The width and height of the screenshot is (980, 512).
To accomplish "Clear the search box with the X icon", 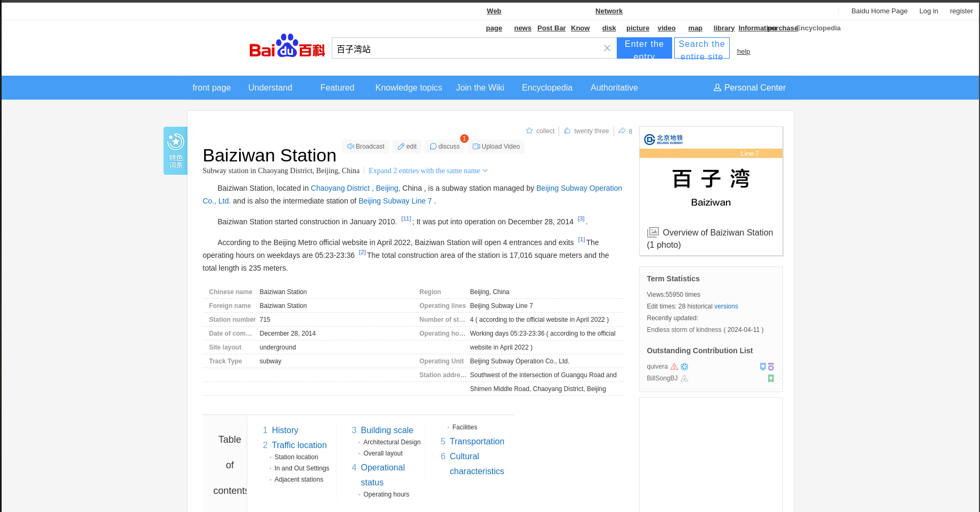I will click(607, 48).
